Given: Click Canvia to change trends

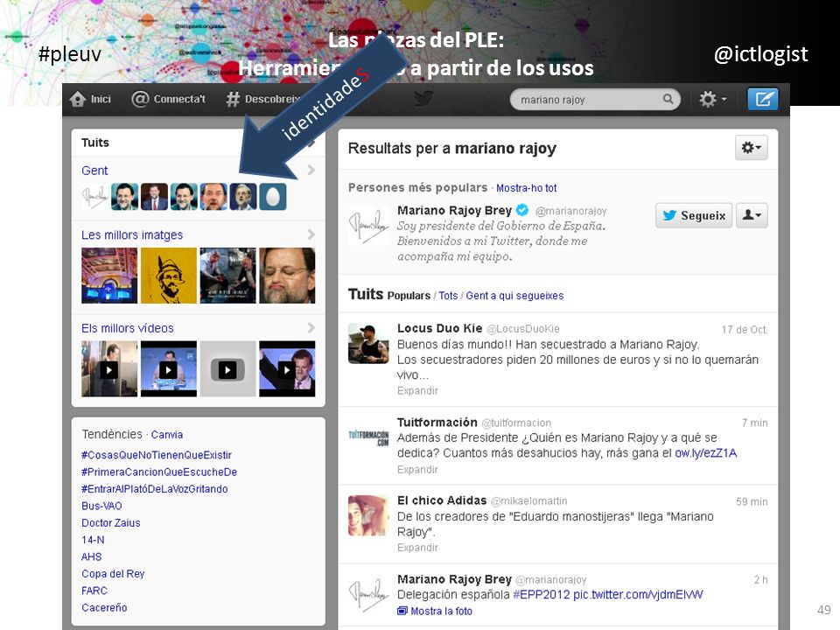Looking at the screenshot, I should point(166,435).
